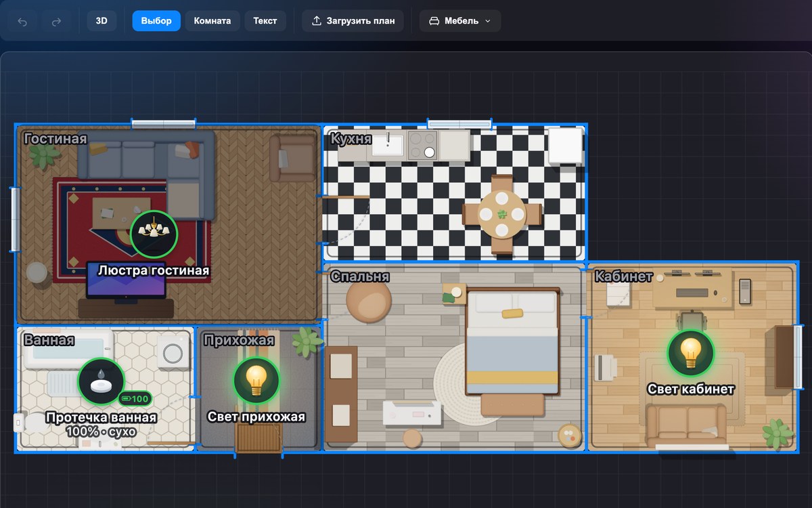Select the potted plant in Прихожая

pos(307,341)
